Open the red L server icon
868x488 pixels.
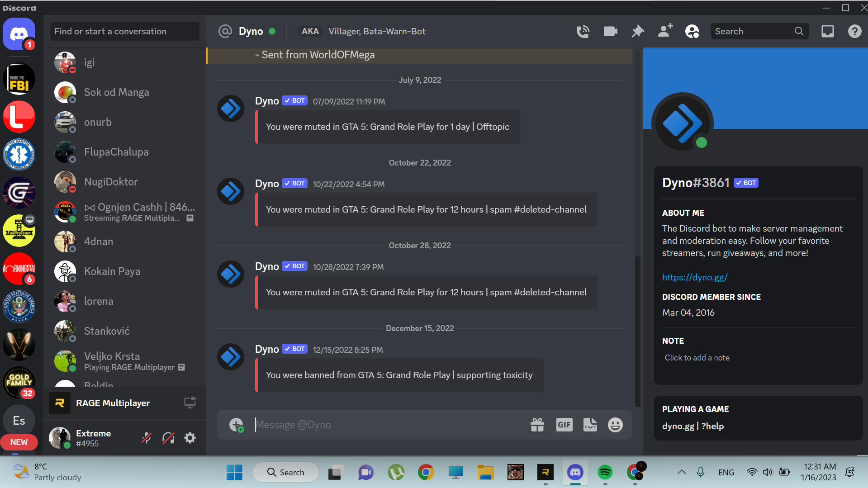[19, 117]
